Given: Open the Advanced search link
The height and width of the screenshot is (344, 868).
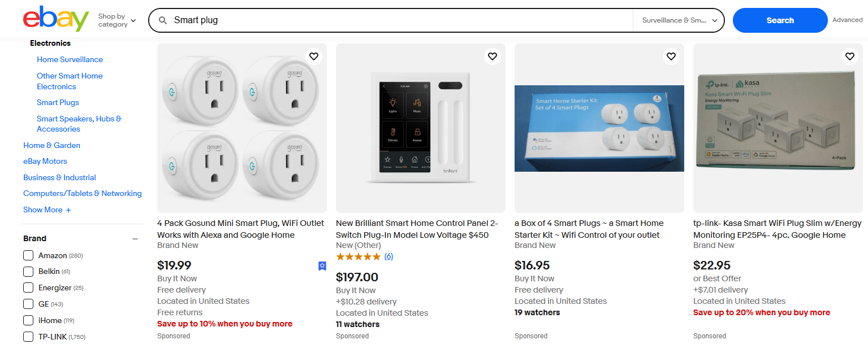Looking at the screenshot, I should 847,19.
